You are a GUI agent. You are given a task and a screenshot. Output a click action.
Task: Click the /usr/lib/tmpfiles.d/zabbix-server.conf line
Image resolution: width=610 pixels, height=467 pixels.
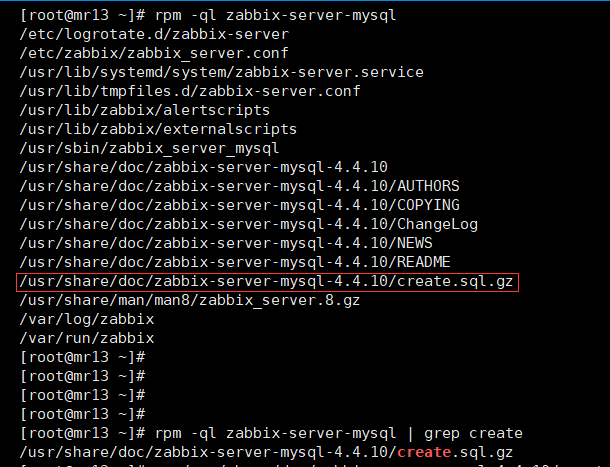190,91
